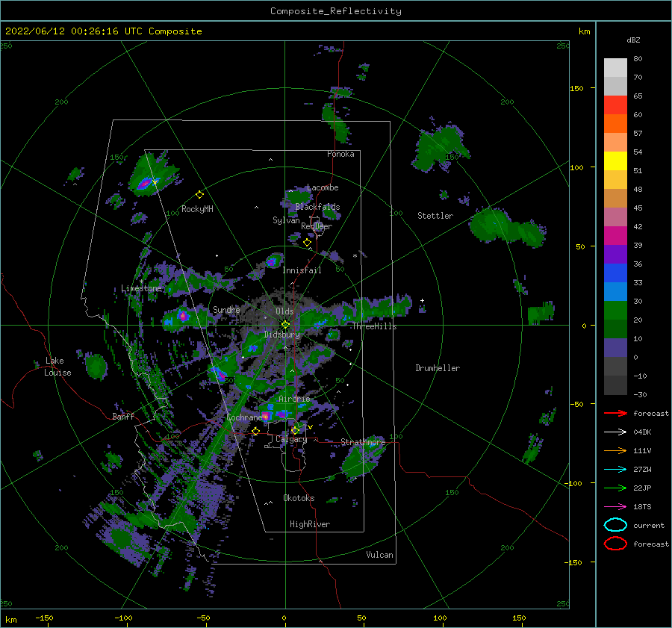
Task: Pick the purple 36–39 dBZ swatch
Action: [615, 255]
